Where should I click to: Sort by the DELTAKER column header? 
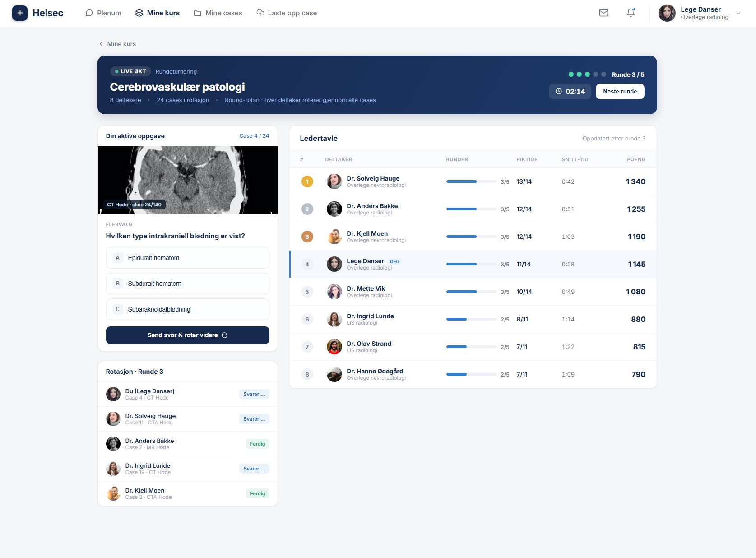[x=339, y=159]
